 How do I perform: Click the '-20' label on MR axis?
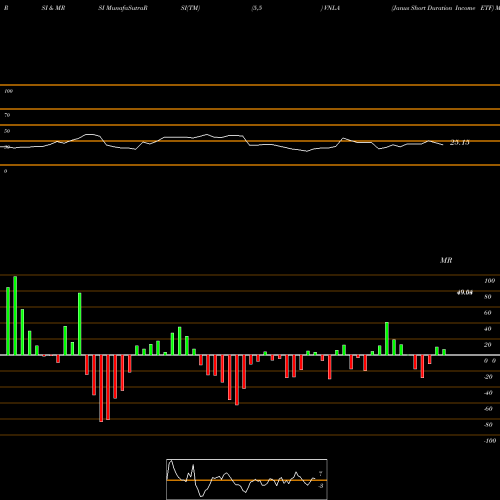click(x=488, y=377)
